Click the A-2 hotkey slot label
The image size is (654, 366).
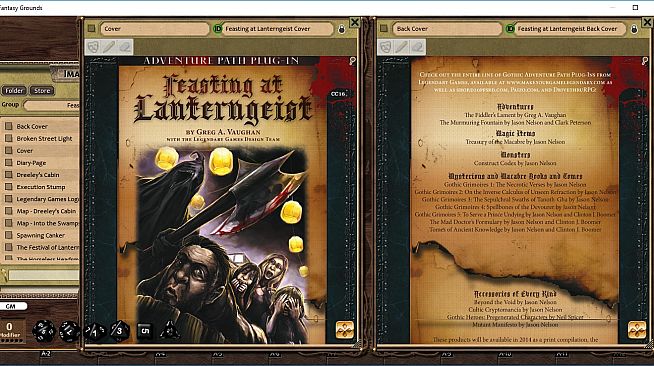(x=45, y=353)
